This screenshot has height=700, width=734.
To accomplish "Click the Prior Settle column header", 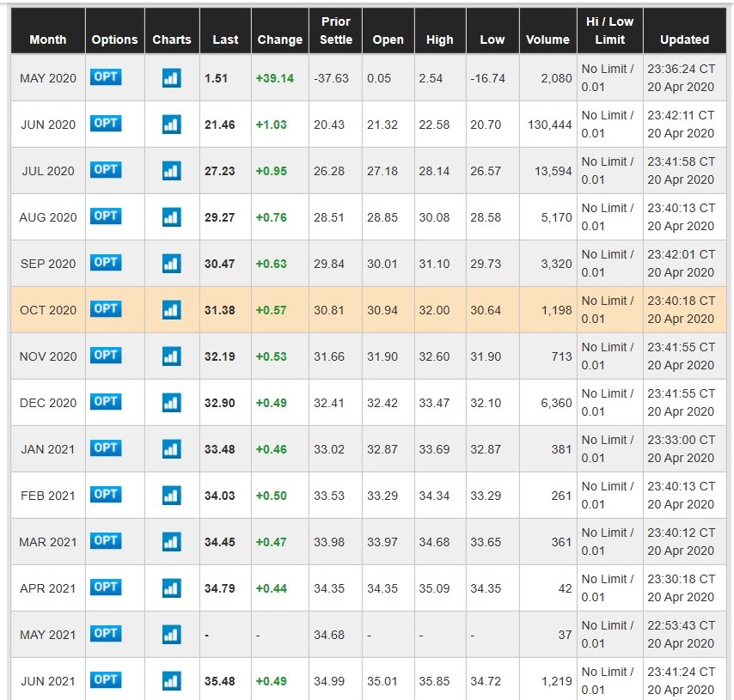I will [336, 30].
